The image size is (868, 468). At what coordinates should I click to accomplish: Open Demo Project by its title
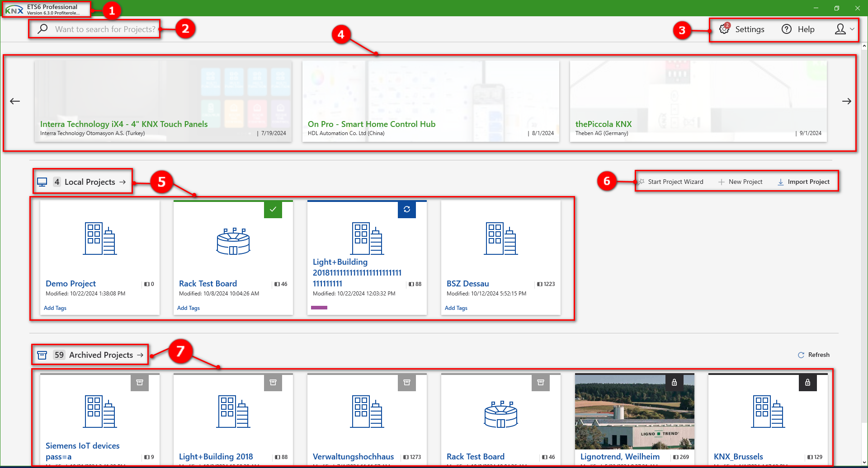71,284
